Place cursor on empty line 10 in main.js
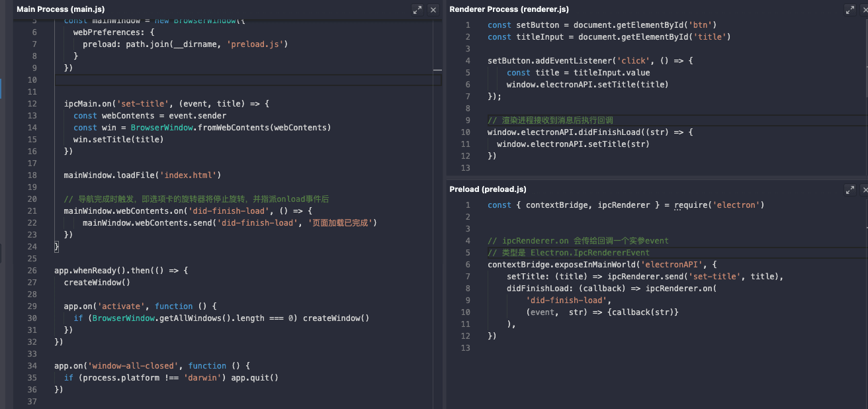 click(x=198, y=80)
